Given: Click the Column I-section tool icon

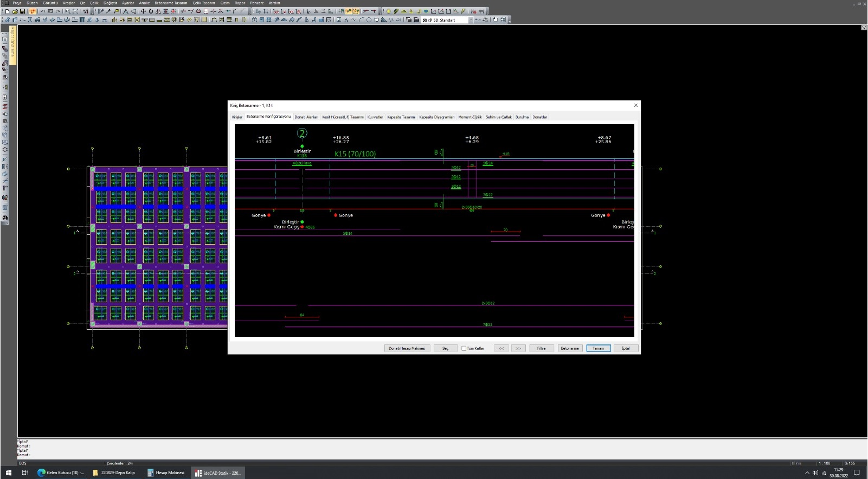Looking at the screenshot, I should pyautogui.click(x=30, y=20).
